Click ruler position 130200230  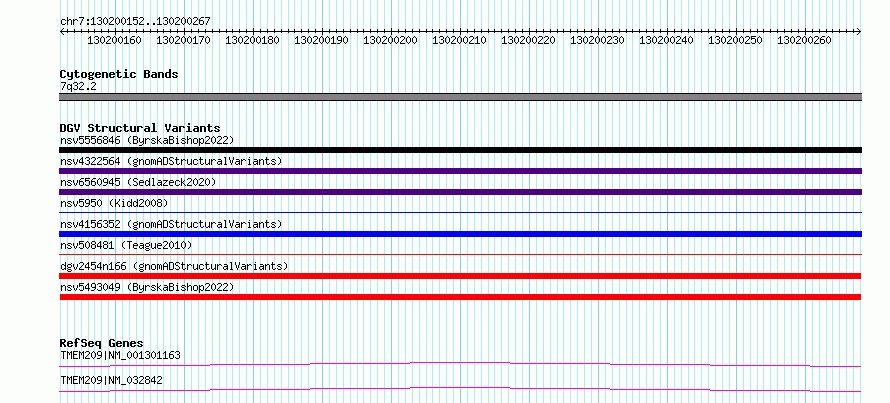[x=597, y=40]
